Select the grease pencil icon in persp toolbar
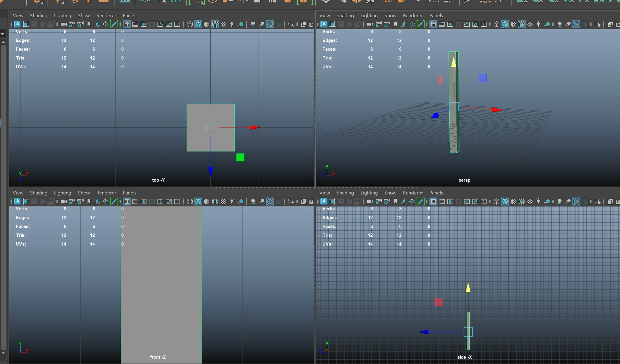620x364 pixels. tap(420, 24)
